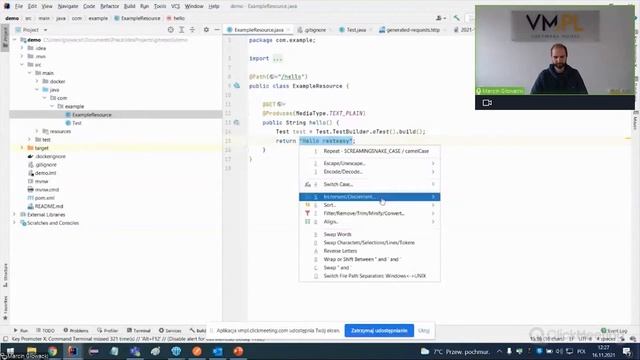Open Outlook from the taskbar
640x360 pixels.
218,351
